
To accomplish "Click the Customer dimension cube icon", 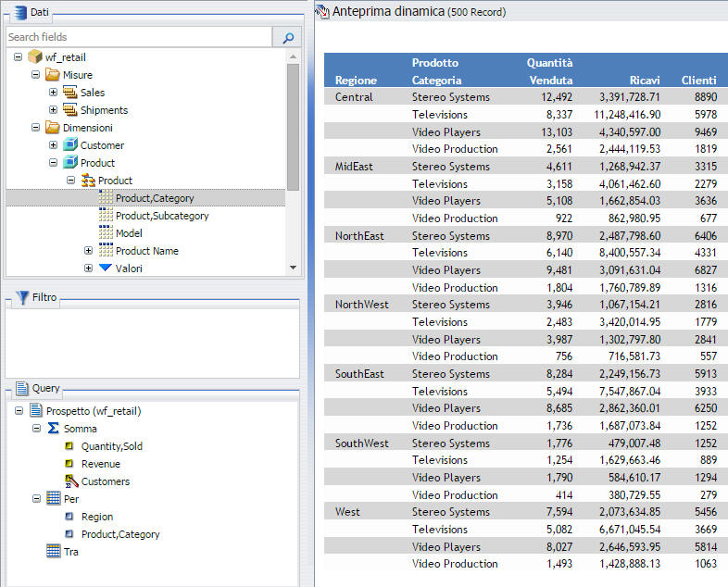I will coord(70,144).
